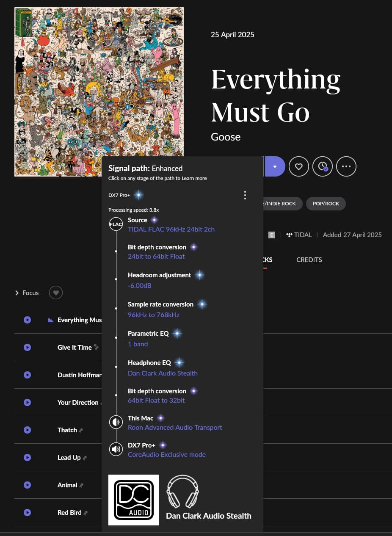Select the POP/ROCK genre tag
The image size is (392, 536).
(326, 204)
